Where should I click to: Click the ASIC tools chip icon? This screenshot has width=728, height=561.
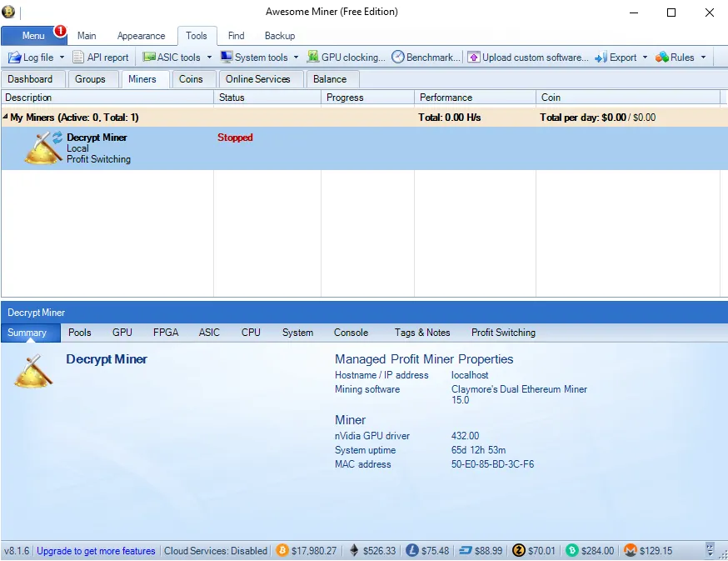pos(149,57)
